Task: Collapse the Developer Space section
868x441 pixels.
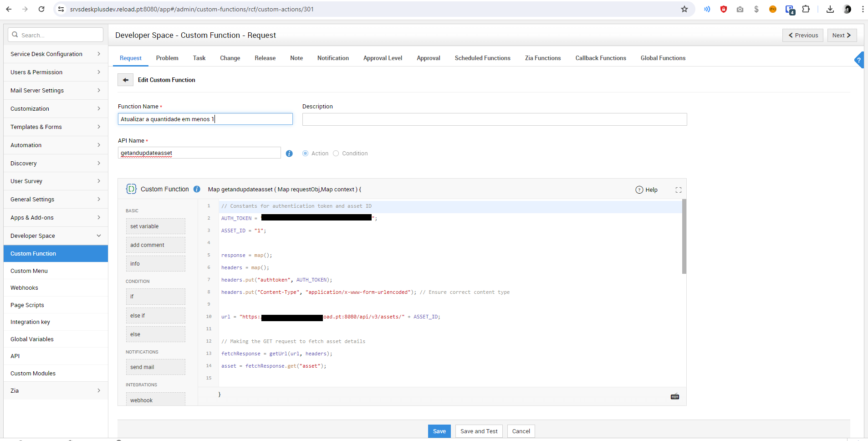Action: 56,236
